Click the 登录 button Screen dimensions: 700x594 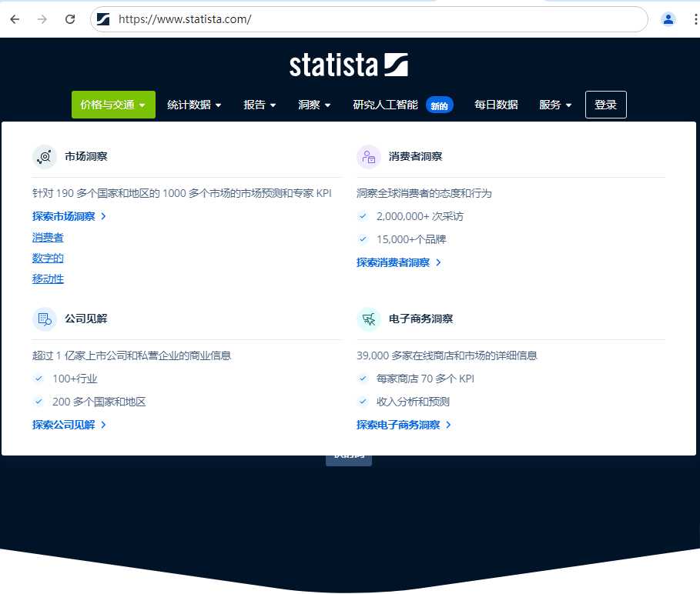(606, 105)
